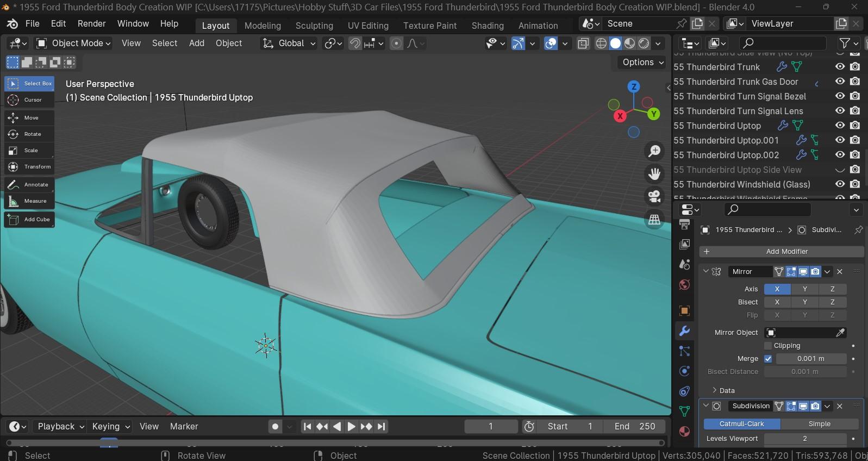The height and width of the screenshot is (461, 868).
Task: Select Catmull-Clark subdivision type
Action: pos(741,424)
